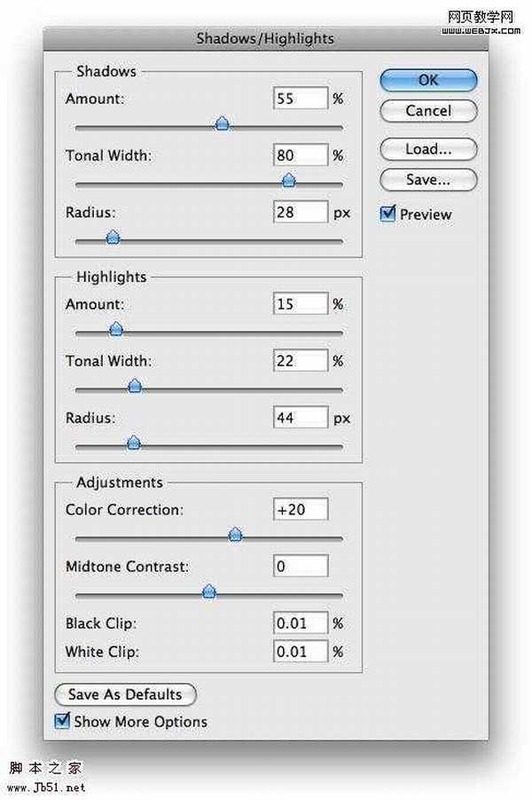The image size is (532, 800).
Task: Toggle the Preview checkbox
Action: pos(387,214)
